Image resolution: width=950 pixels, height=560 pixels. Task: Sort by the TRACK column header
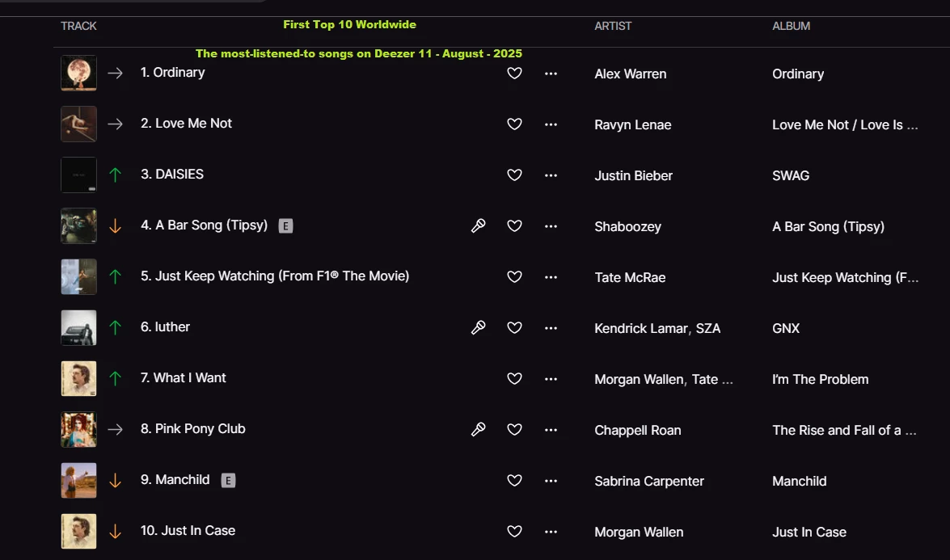(78, 26)
